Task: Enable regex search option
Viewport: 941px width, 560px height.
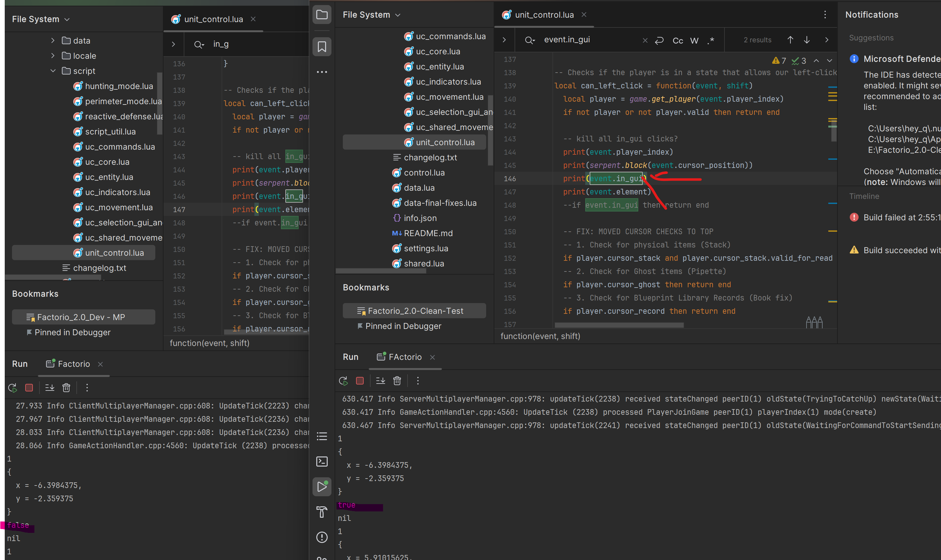Action: tap(711, 40)
